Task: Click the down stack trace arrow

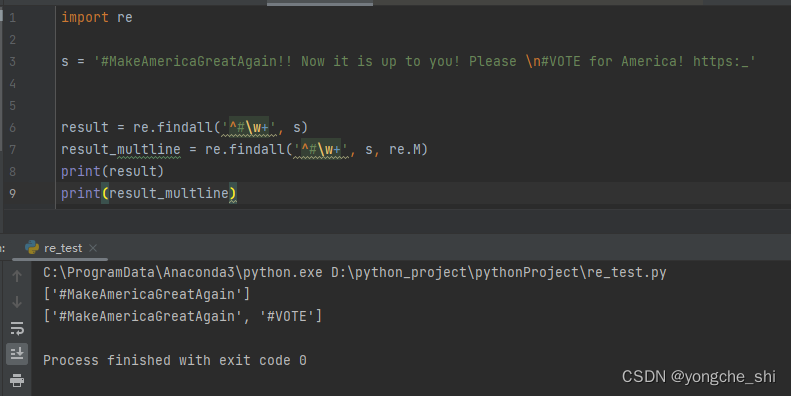Action: pos(17,302)
